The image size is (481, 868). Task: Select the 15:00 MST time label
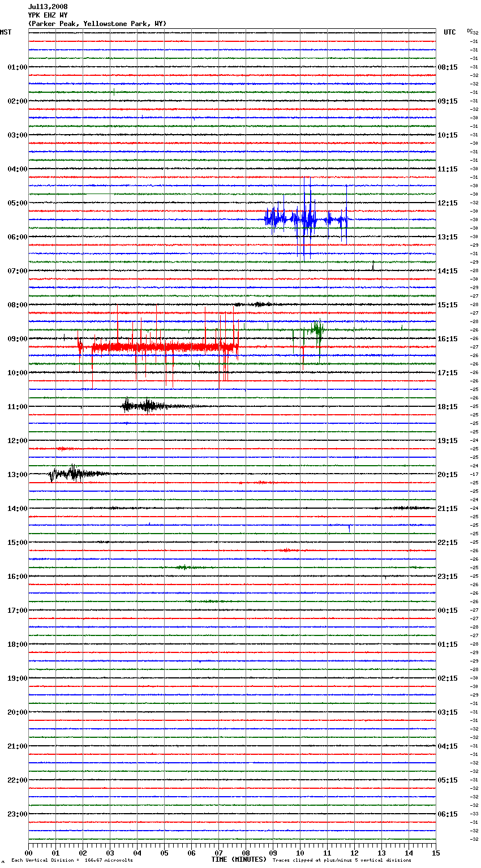coord(17,543)
